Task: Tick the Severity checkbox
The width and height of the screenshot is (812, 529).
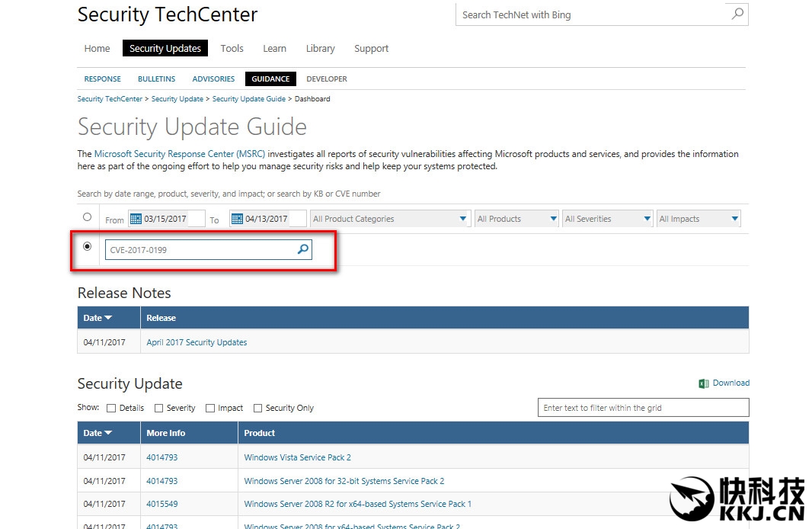Action: click(158, 408)
